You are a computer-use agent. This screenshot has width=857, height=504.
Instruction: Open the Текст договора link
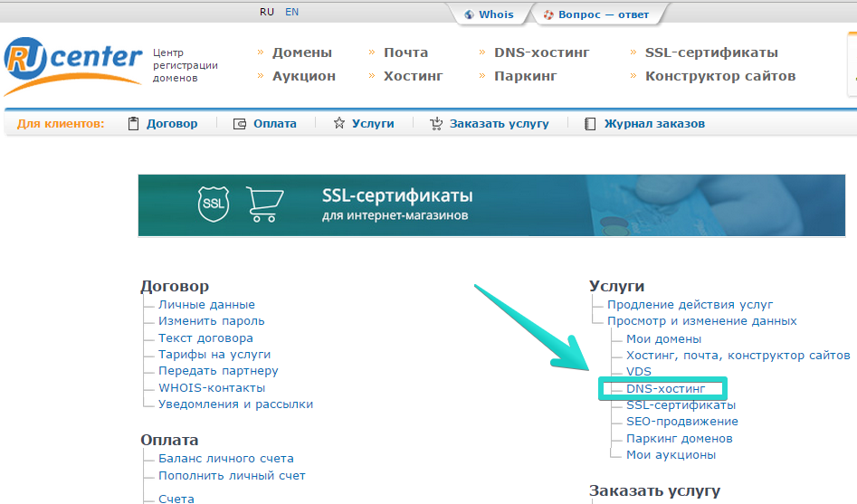[x=205, y=338]
